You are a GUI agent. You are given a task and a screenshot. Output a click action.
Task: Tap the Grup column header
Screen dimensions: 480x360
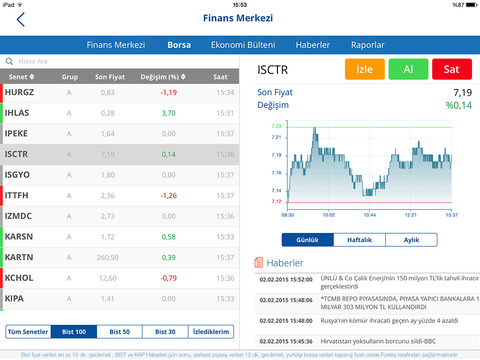click(x=69, y=77)
